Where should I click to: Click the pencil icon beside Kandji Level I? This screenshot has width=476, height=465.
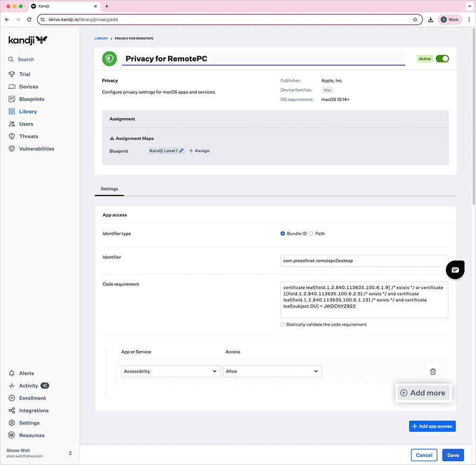pyautogui.click(x=181, y=151)
